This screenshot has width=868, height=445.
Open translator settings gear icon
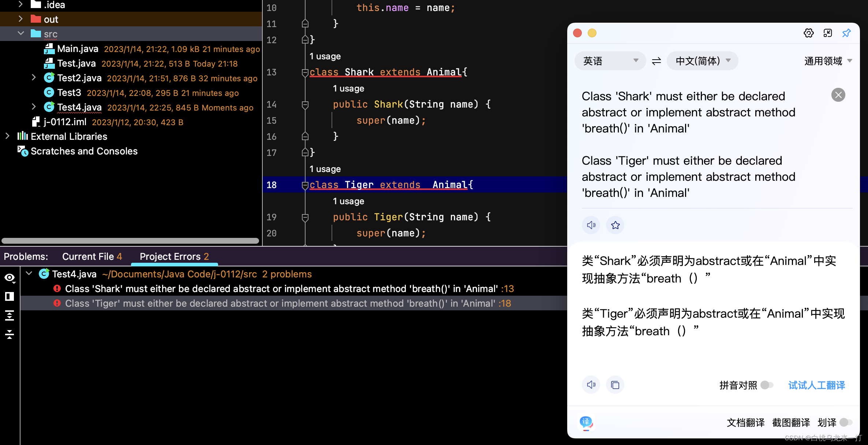(808, 33)
